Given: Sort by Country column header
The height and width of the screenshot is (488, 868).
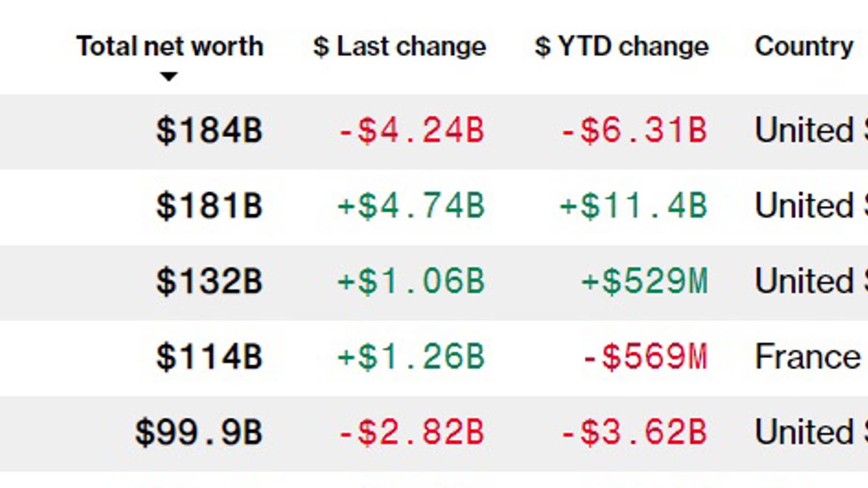Looking at the screenshot, I should (x=804, y=47).
